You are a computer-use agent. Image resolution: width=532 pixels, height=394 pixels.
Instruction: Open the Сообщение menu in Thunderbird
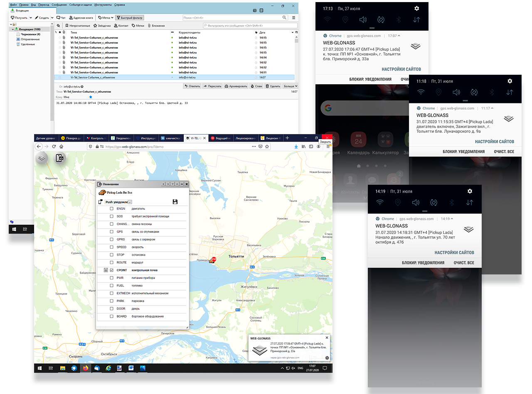tap(59, 5)
